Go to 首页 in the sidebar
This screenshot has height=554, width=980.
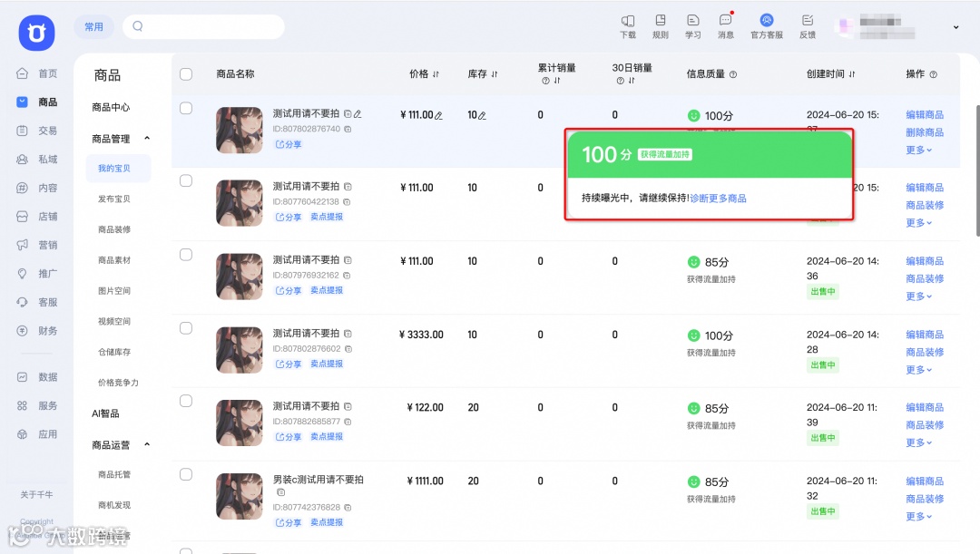point(37,73)
